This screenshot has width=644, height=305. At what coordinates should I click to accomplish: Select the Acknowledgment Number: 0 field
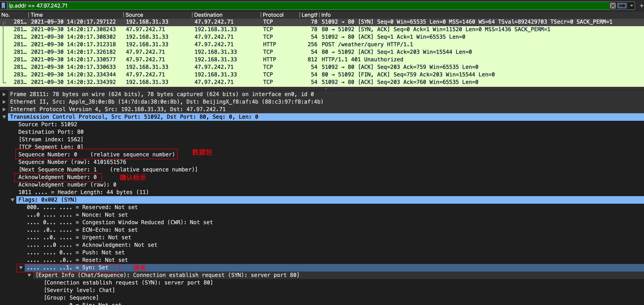click(x=58, y=177)
